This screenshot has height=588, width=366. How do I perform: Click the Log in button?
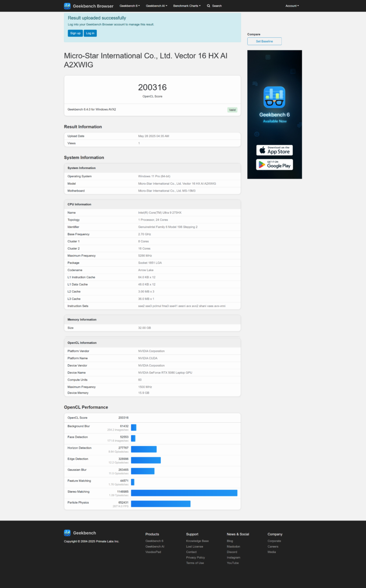pos(90,33)
